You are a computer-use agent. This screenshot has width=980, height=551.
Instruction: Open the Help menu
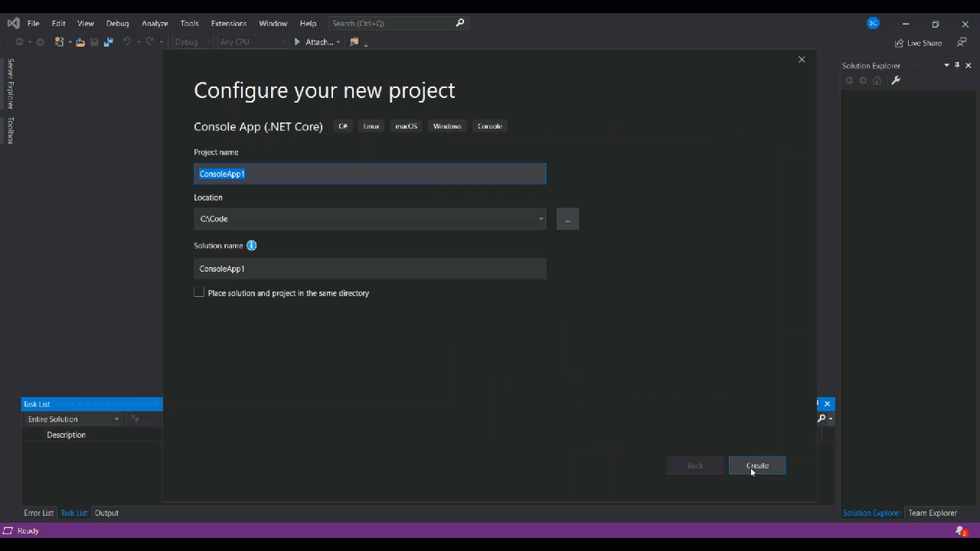coord(308,24)
